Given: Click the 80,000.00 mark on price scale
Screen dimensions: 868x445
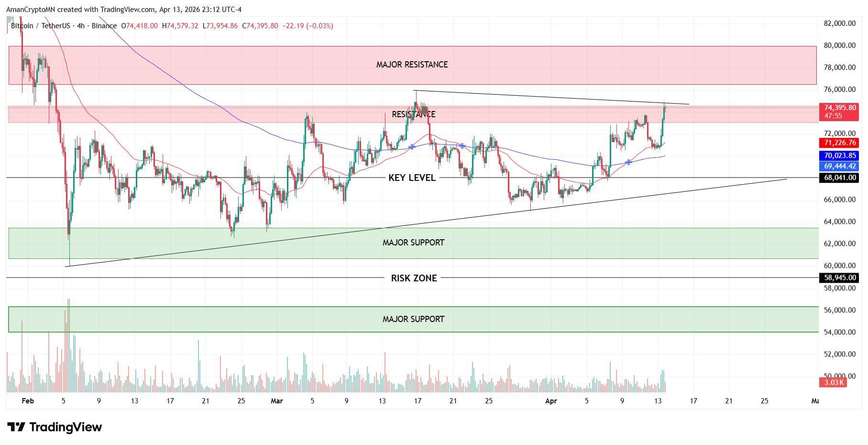Looking at the screenshot, I should (839, 45).
